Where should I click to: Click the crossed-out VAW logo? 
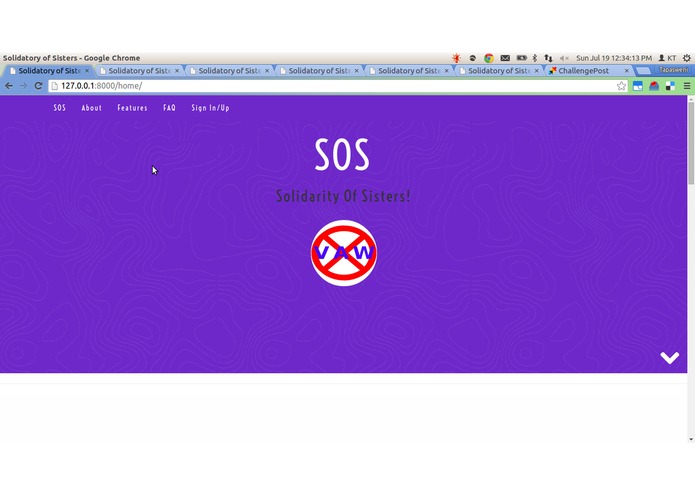(x=344, y=253)
